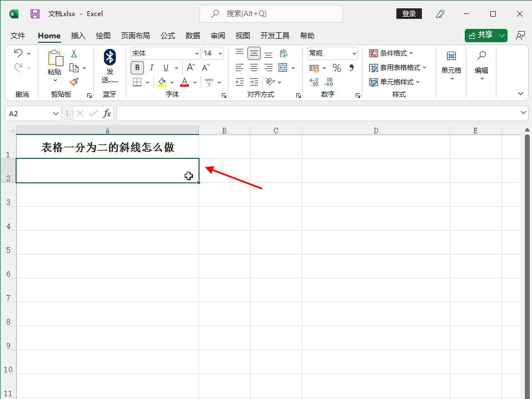Switch to the 插入 tab

click(78, 36)
